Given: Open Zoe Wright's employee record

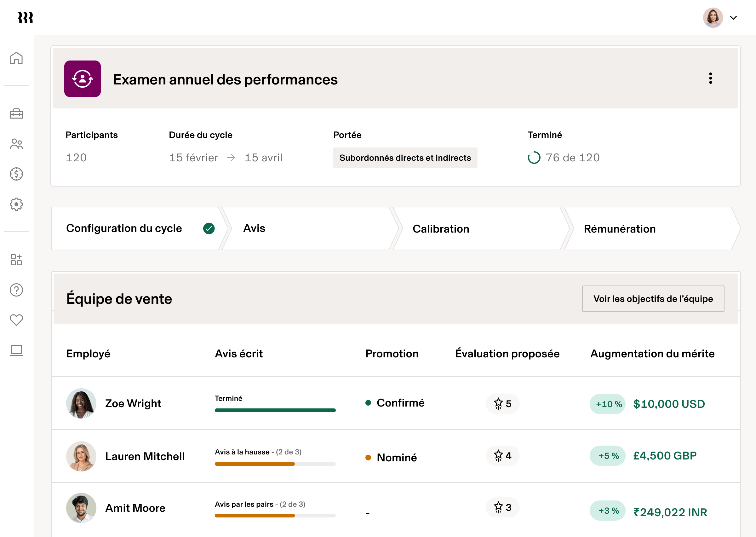Looking at the screenshot, I should (133, 403).
